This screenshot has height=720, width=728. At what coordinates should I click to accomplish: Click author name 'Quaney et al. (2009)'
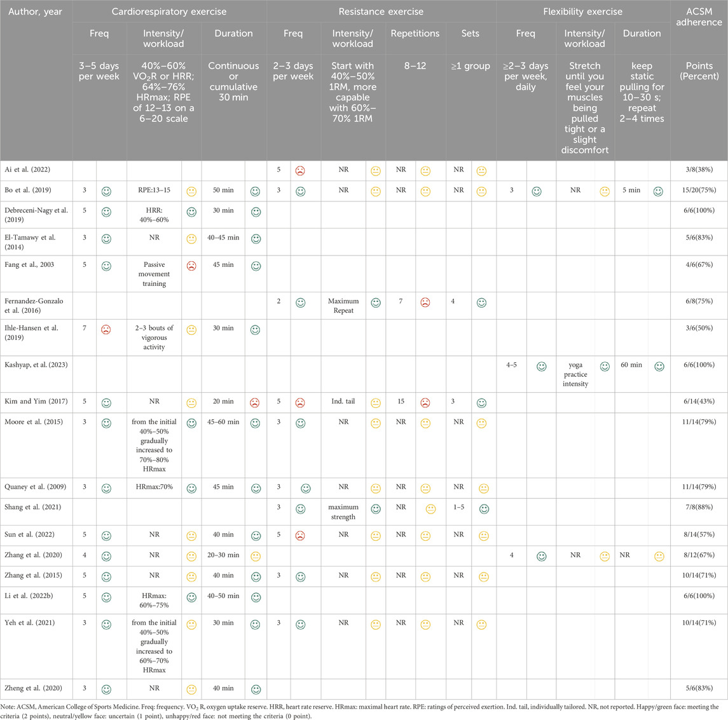click(35, 487)
